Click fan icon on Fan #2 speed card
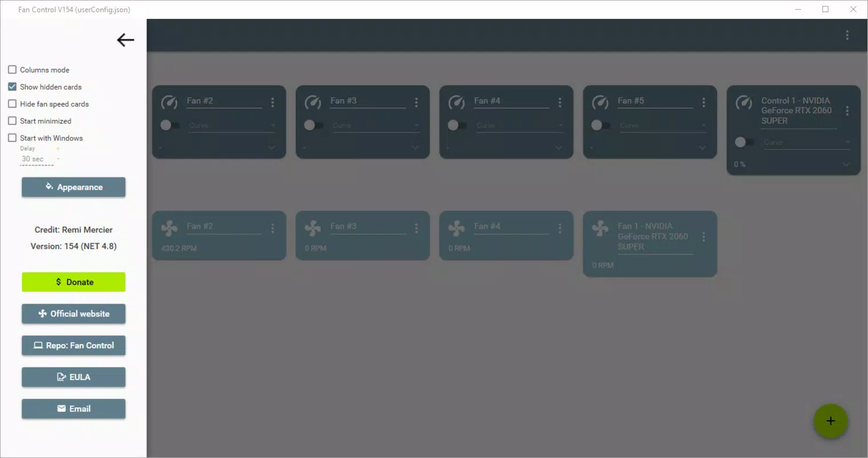The height and width of the screenshot is (458, 868). click(169, 228)
